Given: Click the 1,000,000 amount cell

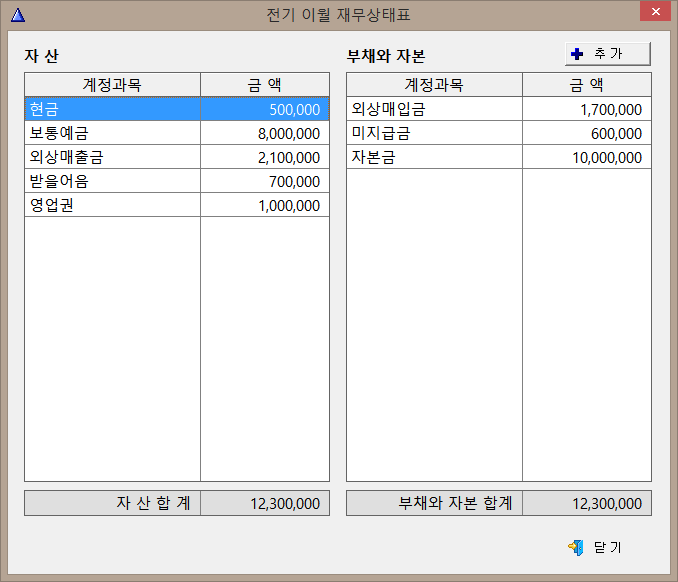Looking at the screenshot, I should click(265, 205).
